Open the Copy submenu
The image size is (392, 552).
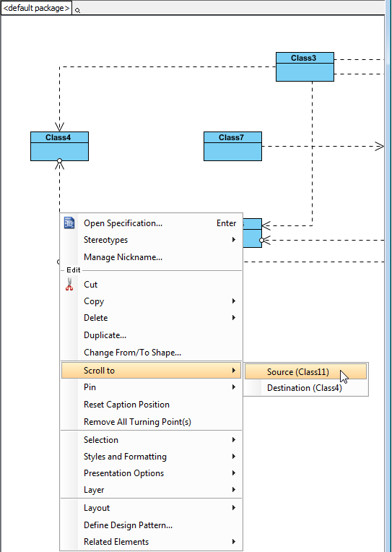(152, 301)
